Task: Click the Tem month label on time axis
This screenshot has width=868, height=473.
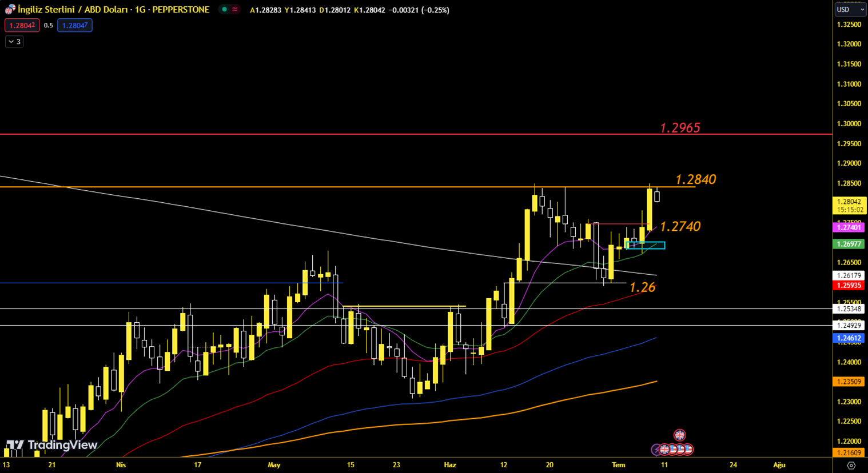Action: [619, 465]
